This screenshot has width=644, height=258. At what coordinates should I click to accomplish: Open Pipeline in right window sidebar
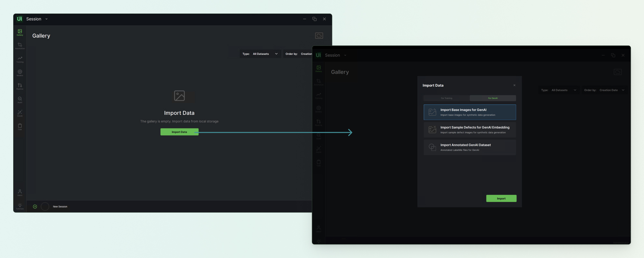pos(319,123)
